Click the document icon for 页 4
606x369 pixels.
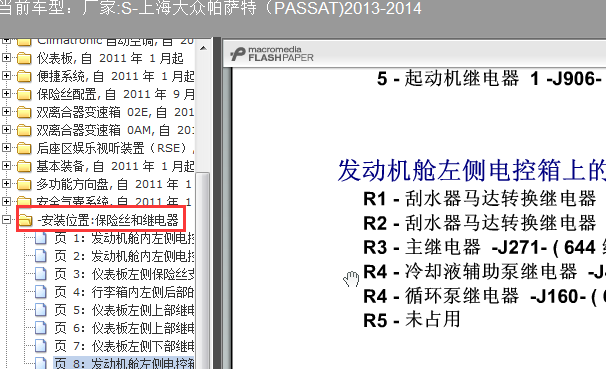point(41,292)
